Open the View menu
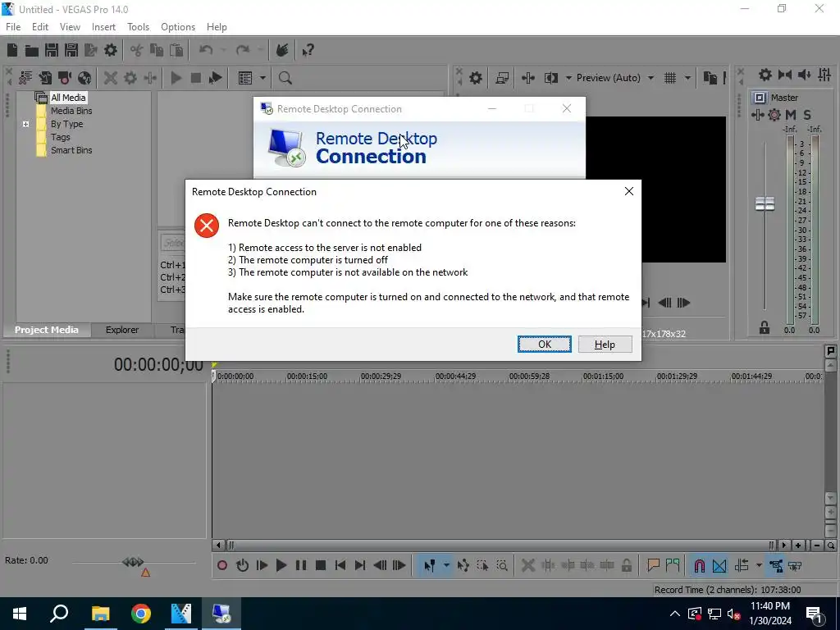The image size is (840, 630). pyautogui.click(x=70, y=27)
